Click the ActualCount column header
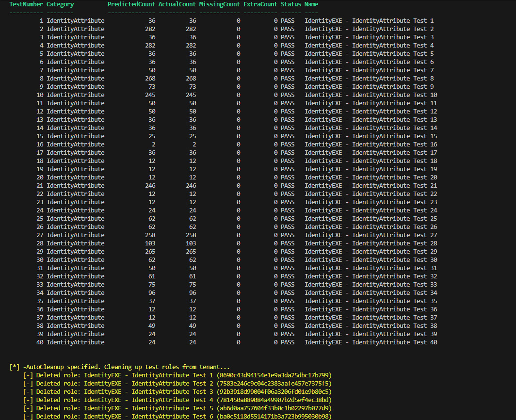 click(177, 4)
